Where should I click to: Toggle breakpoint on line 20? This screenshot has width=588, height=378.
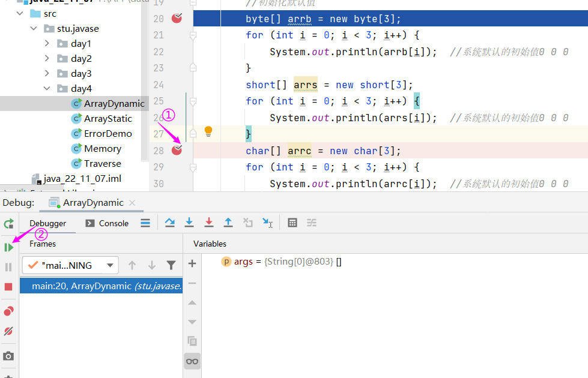(x=177, y=18)
